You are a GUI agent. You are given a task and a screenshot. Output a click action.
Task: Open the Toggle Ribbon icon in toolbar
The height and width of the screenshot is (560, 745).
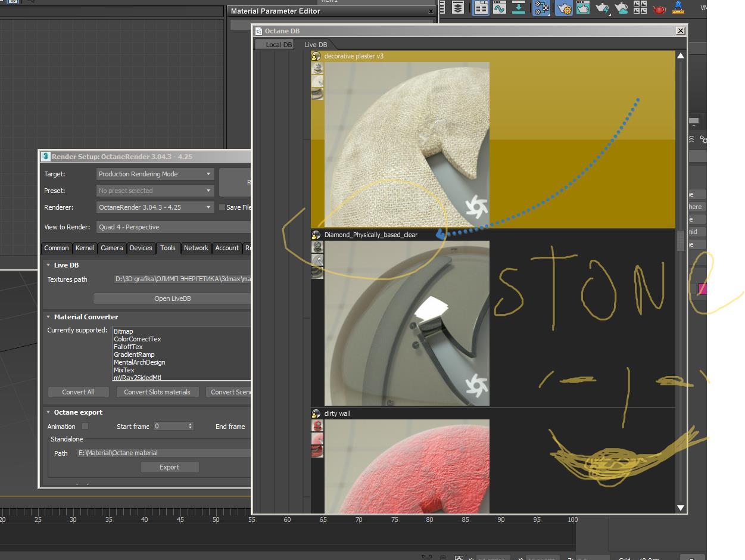click(481, 8)
